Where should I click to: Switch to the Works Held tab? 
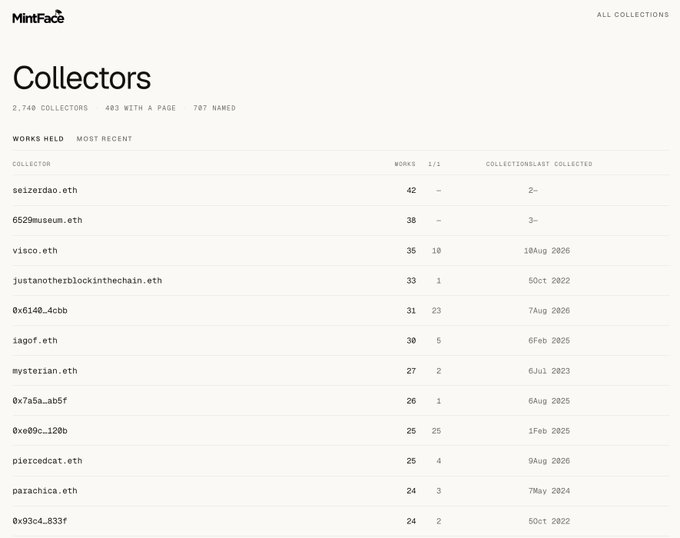(x=38, y=139)
